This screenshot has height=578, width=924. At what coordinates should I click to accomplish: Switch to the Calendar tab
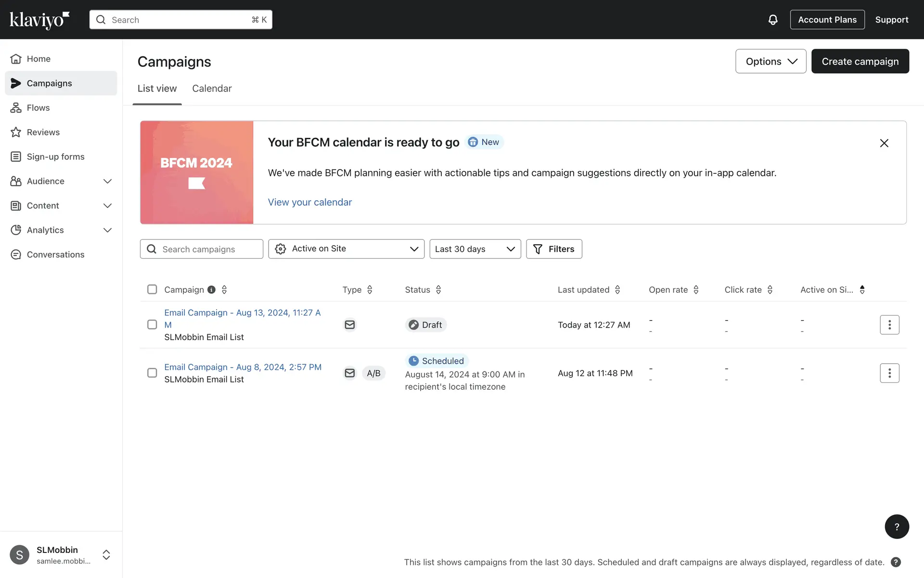(x=212, y=89)
